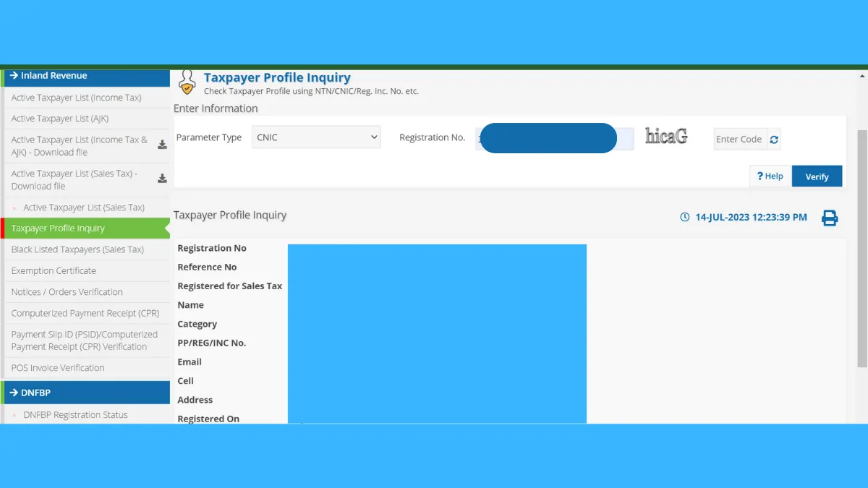868x488 pixels.
Task: Collapse the Inland Revenue section header
Action: [x=87, y=76]
